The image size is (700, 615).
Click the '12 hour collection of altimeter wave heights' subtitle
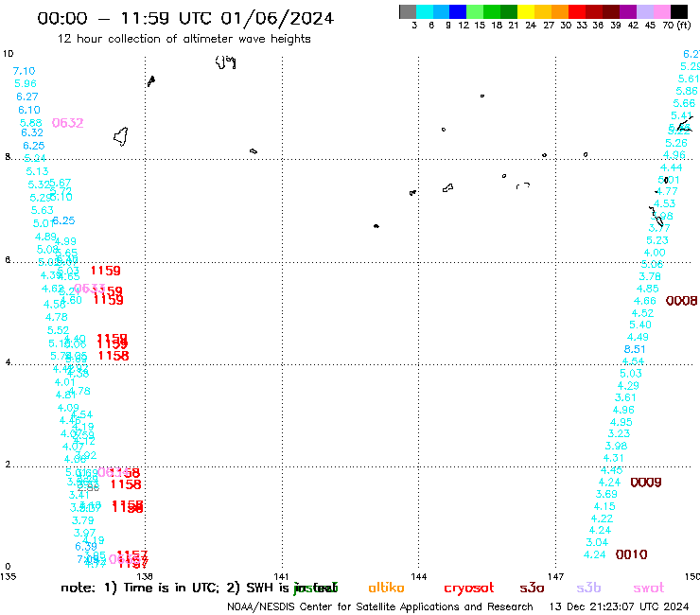pyautogui.click(x=184, y=39)
